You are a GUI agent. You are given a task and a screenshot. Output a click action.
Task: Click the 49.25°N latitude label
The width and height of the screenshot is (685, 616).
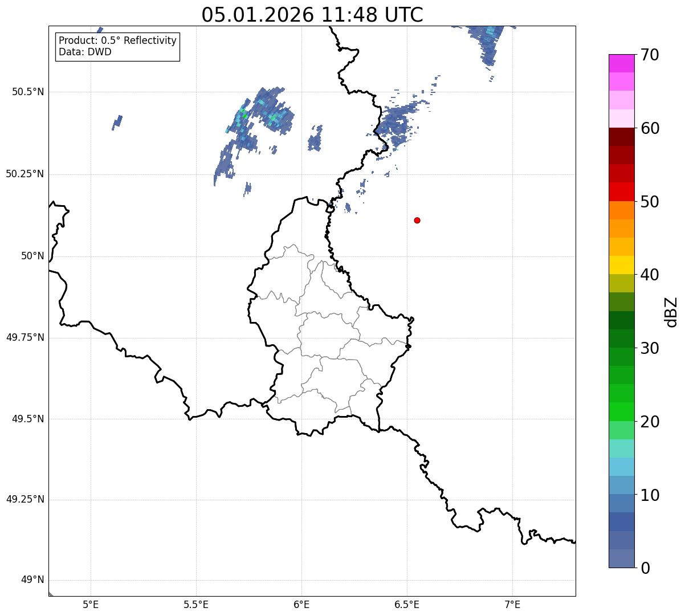point(25,500)
